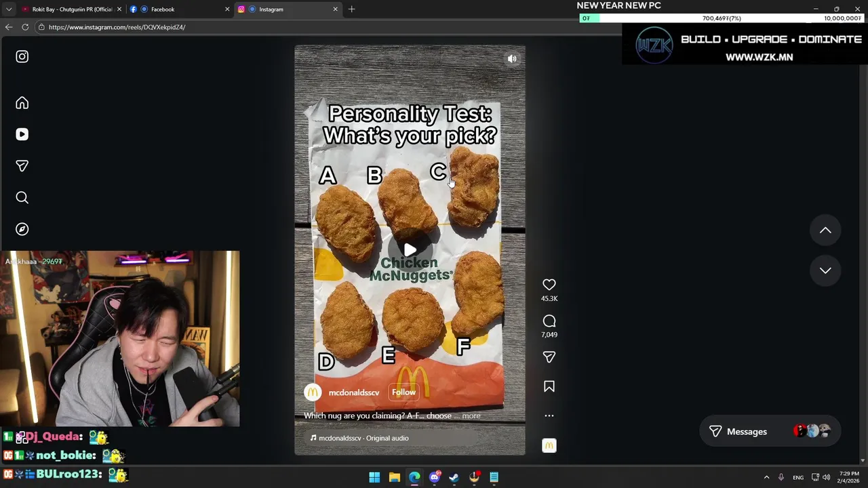This screenshot has height=488, width=868.
Task: Open Instagram logo home link
Action: point(22,57)
